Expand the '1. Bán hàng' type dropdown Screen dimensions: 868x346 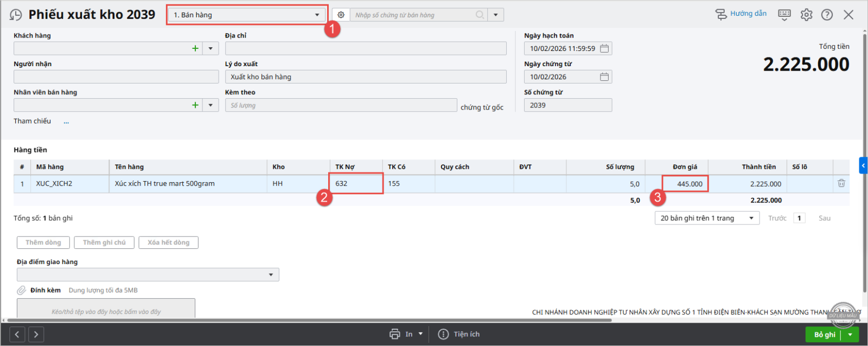tap(317, 15)
